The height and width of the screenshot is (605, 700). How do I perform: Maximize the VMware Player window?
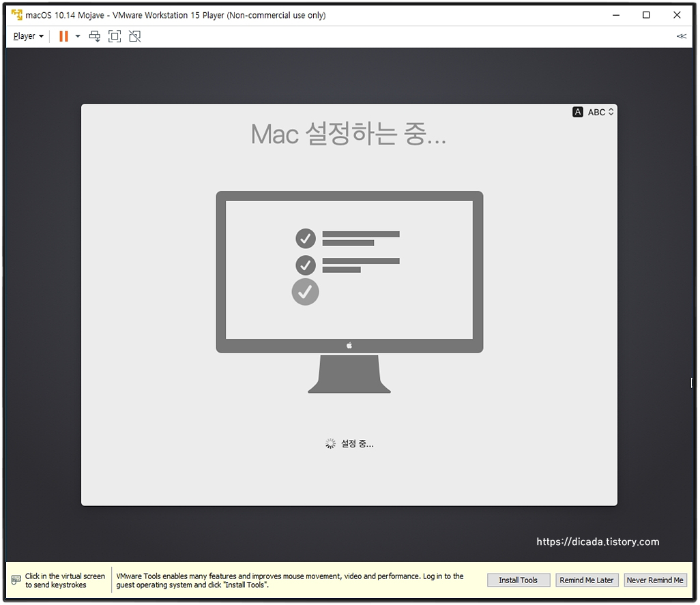tap(646, 15)
